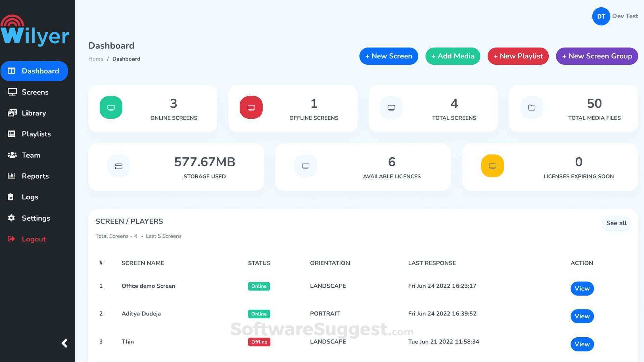Select the Reports bar-chart icon
Image resolution: width=644 pixels, height=362 pixels.
pos(12,176)
